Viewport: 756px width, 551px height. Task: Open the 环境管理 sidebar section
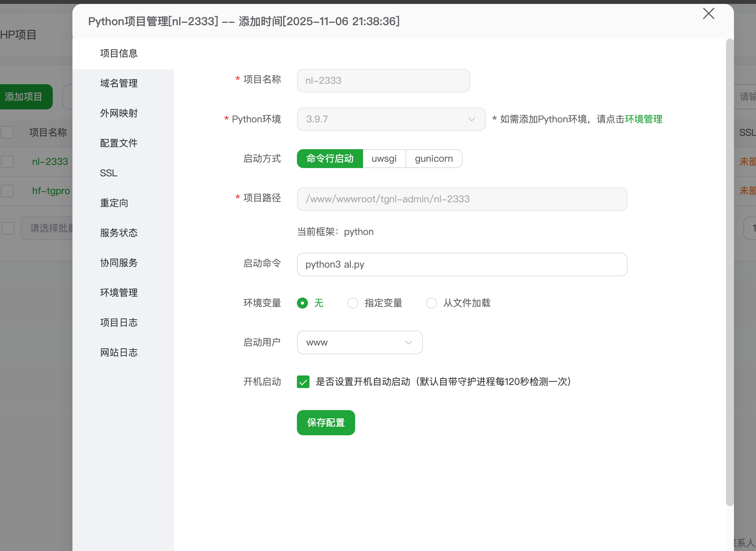coord(119,292)
